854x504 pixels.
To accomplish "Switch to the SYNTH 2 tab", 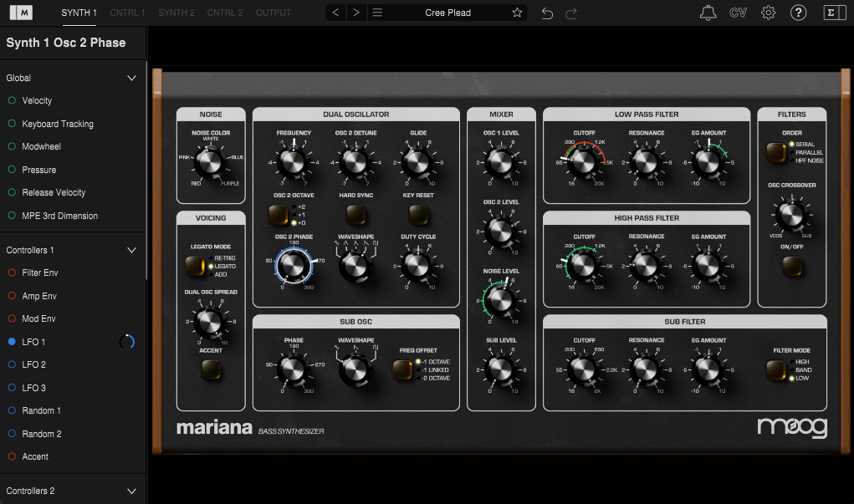I will 176,13.
